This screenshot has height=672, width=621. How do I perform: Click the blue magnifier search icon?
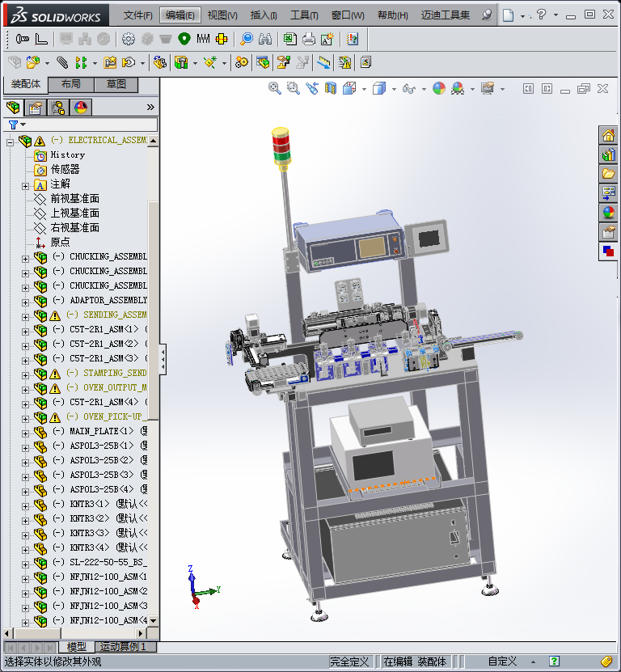click(x=247, y=39)
